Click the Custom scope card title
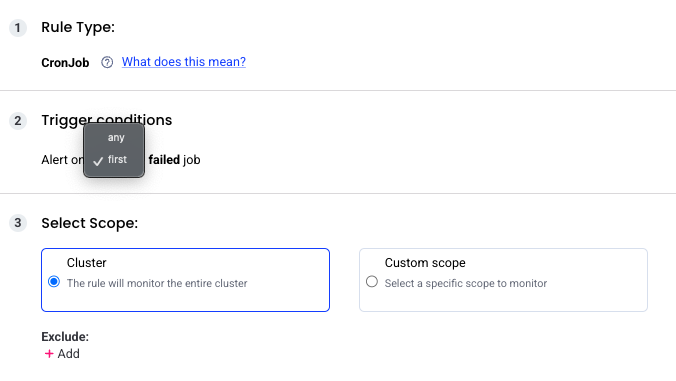 pos(425,262)
